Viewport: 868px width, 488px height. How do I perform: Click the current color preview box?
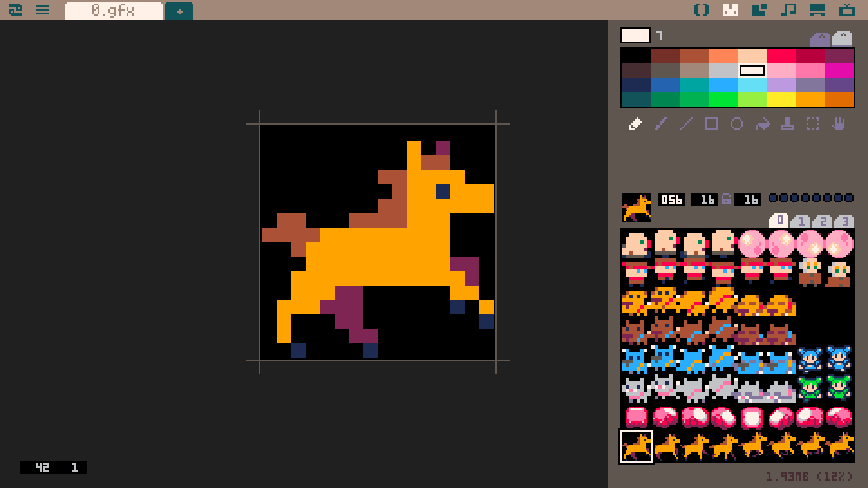(635, 35)
